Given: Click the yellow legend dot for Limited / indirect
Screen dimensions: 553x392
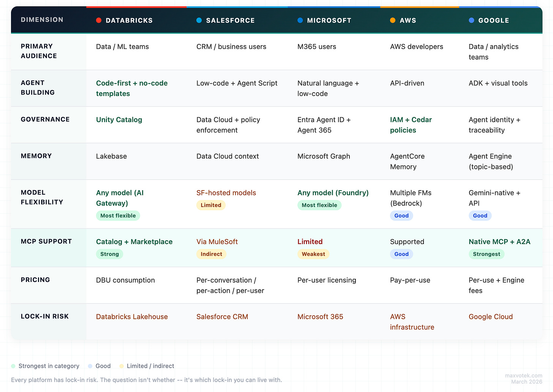Looking at the screenshot, I should 122,366.
